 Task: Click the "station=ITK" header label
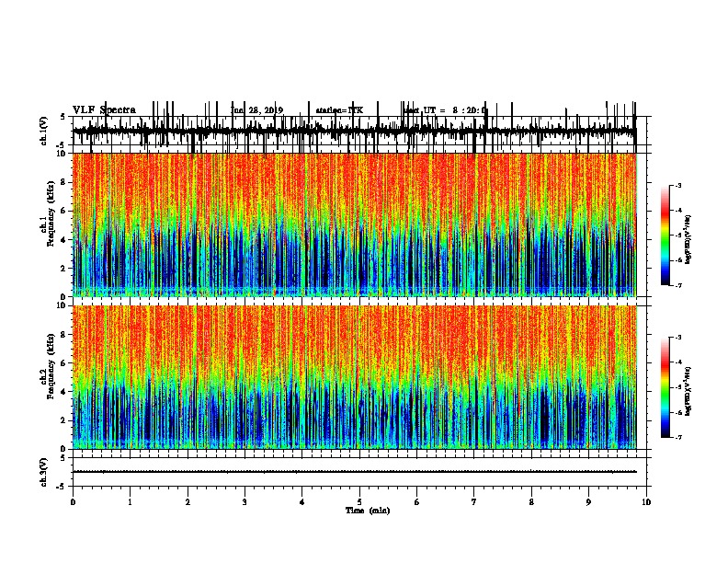[339, 110]
